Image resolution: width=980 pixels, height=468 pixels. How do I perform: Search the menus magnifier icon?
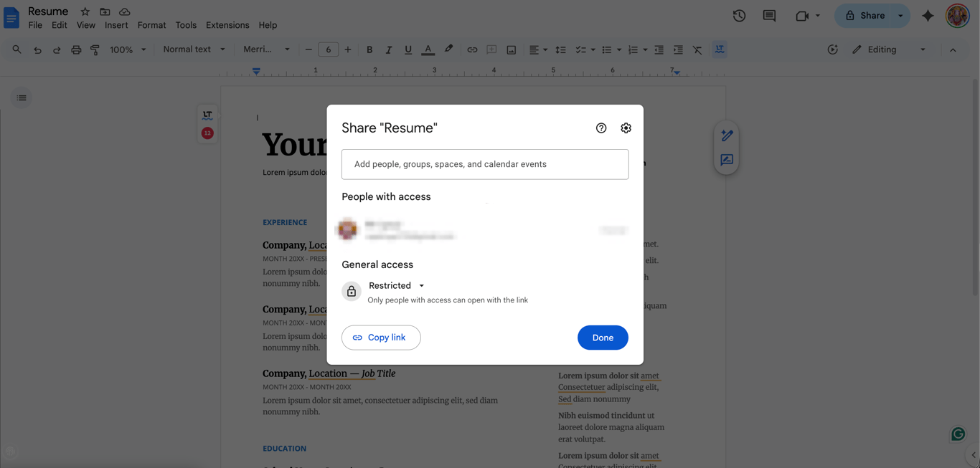[x=17, y=49]
